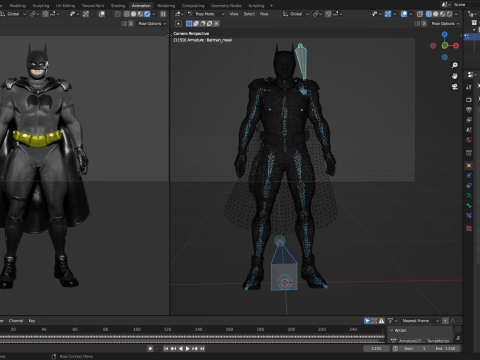The height and width of the screenshot is (360, 480).
Task: Toggle X-axis mirror in left viewport
Action: click(x=131, y=24)
